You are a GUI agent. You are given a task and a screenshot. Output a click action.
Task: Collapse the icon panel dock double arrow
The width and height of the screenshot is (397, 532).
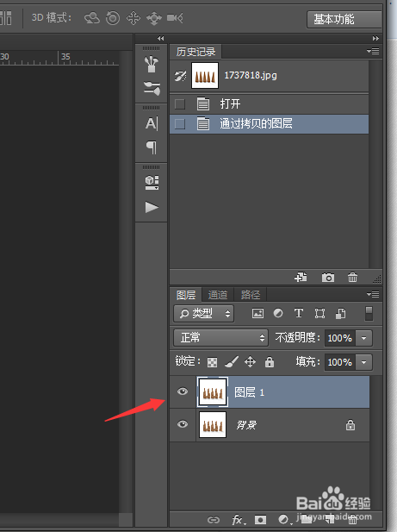pyautogui.click(x=160, y=38)
